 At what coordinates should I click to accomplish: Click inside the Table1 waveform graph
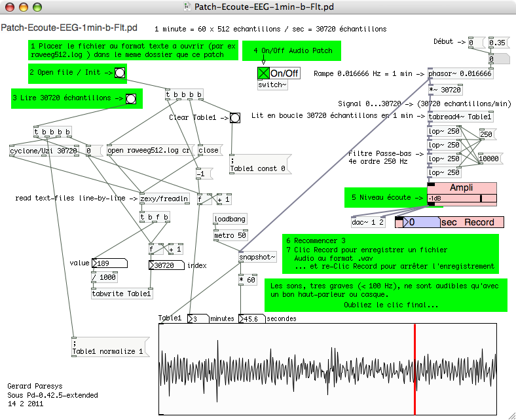328,369
